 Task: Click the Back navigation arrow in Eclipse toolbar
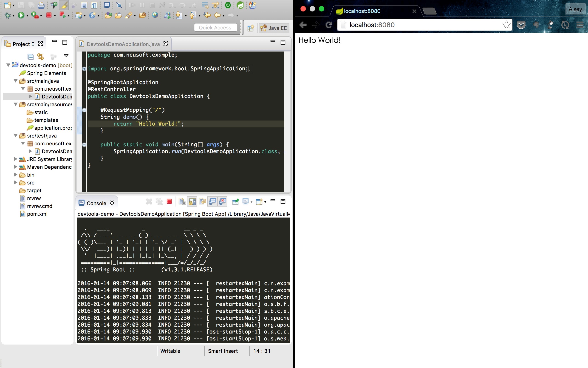(x=217, y=15)
